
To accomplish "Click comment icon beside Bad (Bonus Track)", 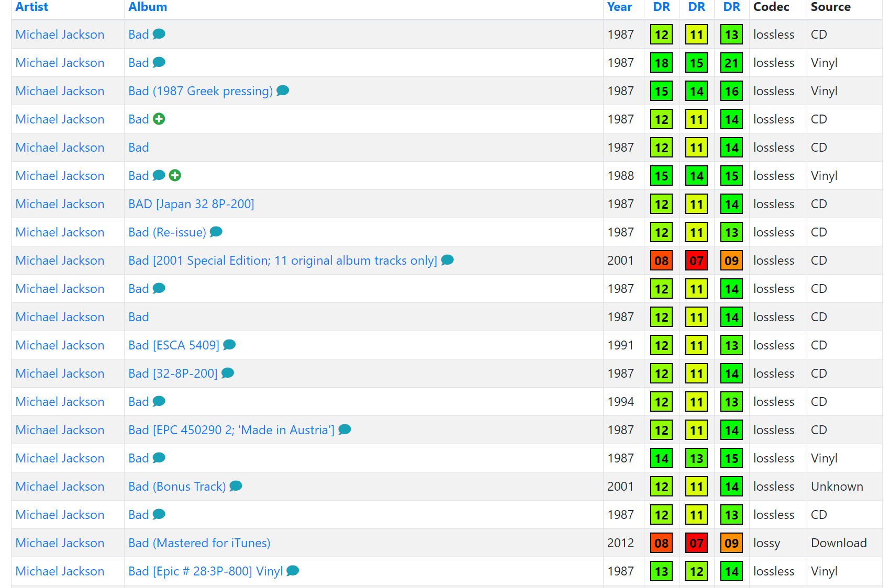I will tap(236, 486).
